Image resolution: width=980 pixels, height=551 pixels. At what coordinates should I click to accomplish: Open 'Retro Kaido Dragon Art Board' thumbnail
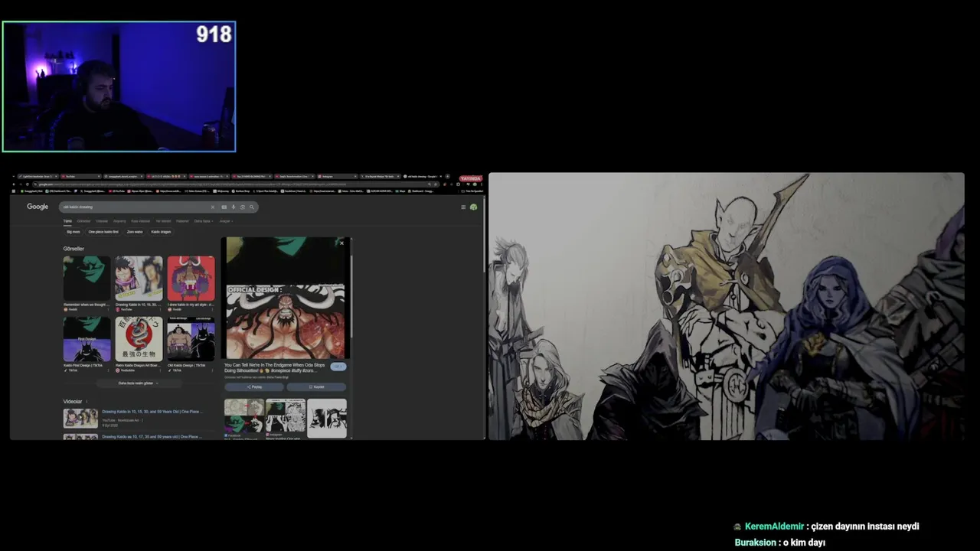tap(139, 339)
